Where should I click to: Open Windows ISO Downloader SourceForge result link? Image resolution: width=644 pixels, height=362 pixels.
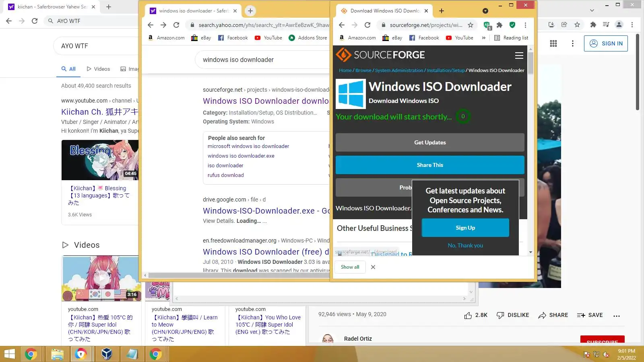click(x=266, y=101)
